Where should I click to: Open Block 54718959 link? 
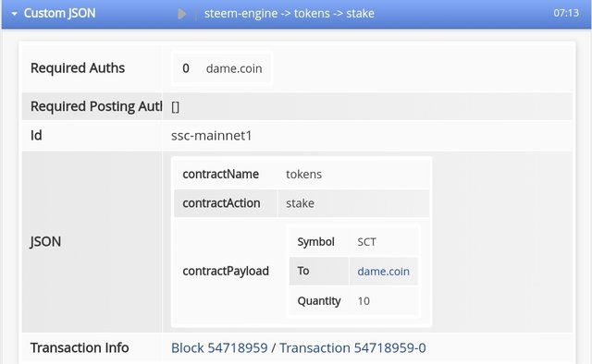[x=219, y=347]
